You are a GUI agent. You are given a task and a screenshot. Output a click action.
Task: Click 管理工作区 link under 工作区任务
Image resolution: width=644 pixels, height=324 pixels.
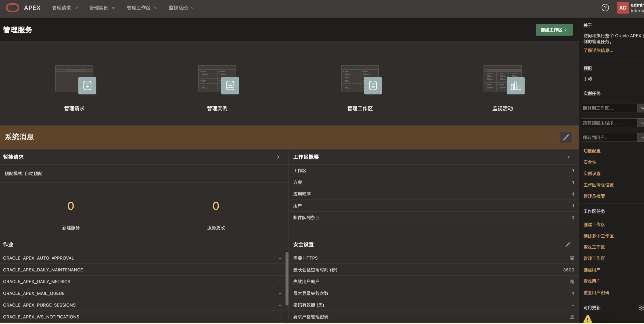594,258
